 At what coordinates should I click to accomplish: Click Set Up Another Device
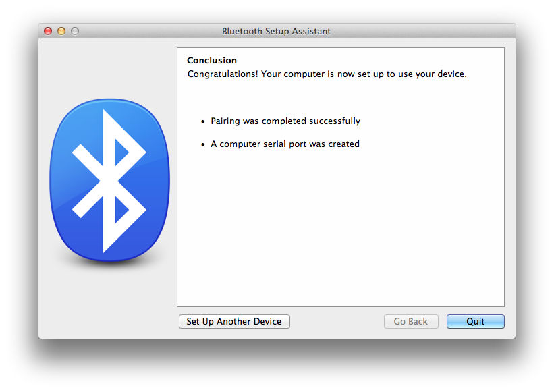click(x=234, y=321)
